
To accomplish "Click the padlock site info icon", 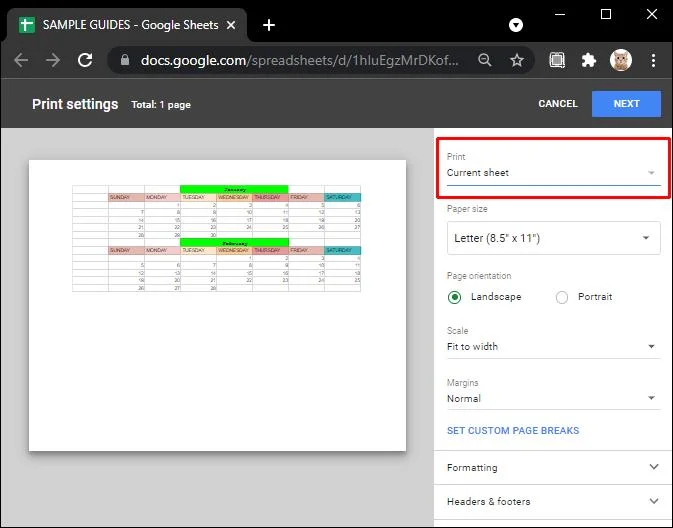I will 125,60.
